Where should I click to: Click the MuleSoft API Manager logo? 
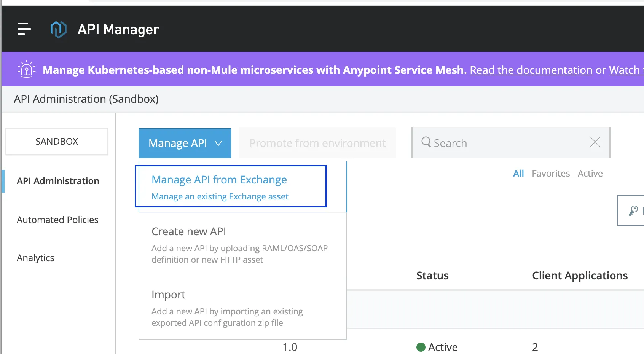[58, 29]
